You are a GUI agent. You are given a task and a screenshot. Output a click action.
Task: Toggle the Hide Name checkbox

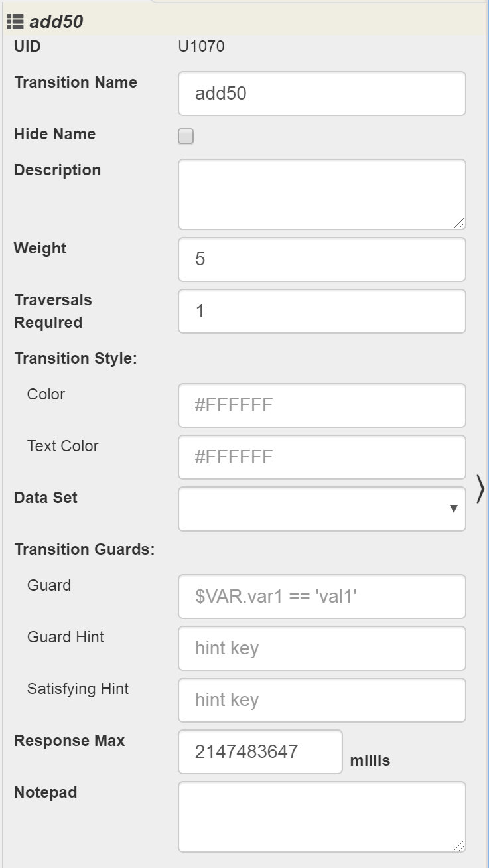(186, 137)
